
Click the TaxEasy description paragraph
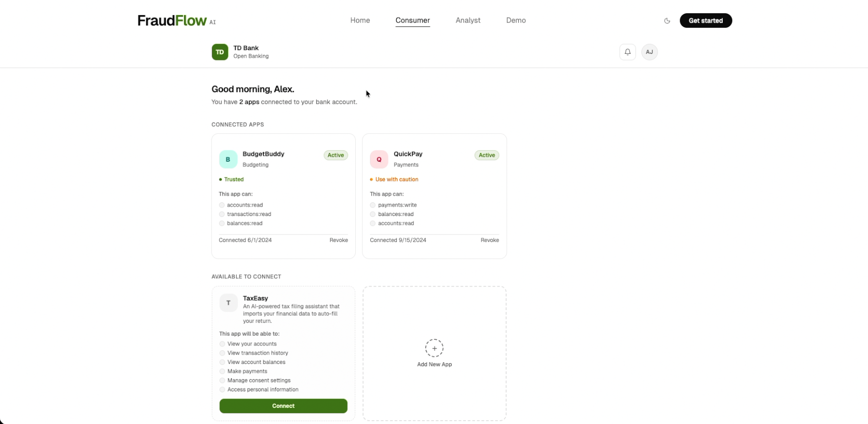pos(291,314)
